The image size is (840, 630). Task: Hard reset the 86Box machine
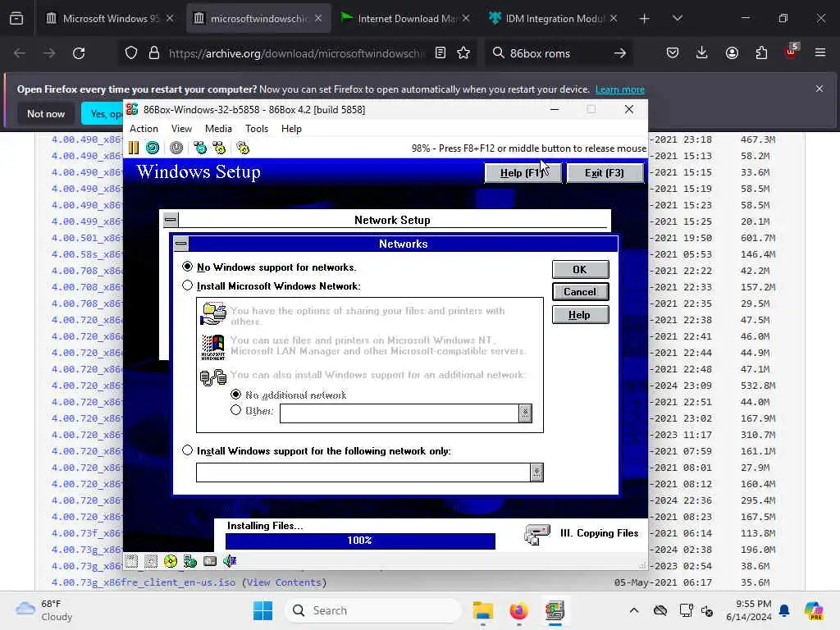point(153,148)
